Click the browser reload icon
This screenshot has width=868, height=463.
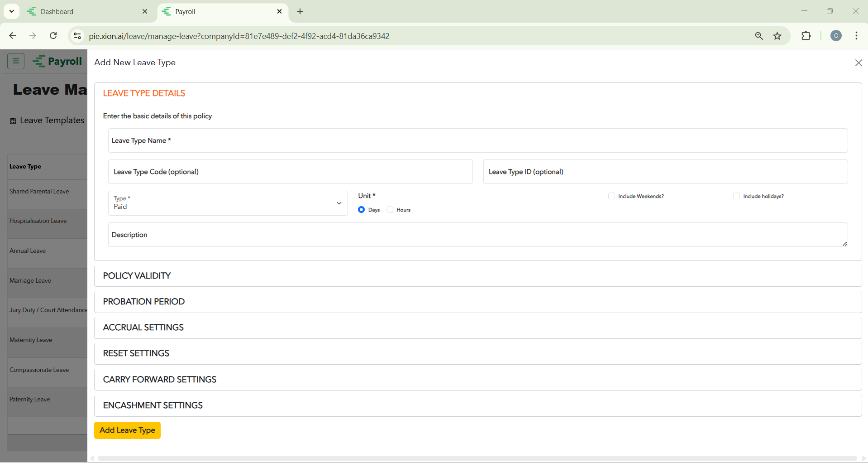(x=53, y=36)
